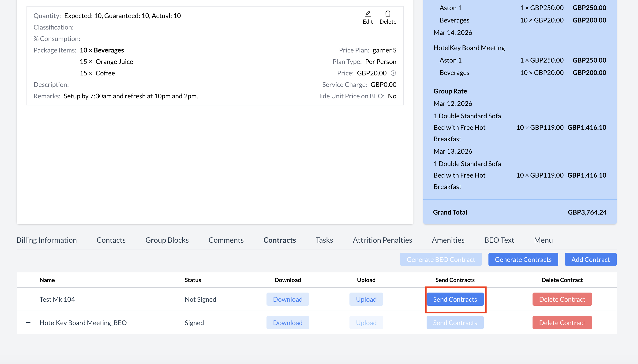Click the Edit pencil icon

pyautogui.click(x=368, y=14)
